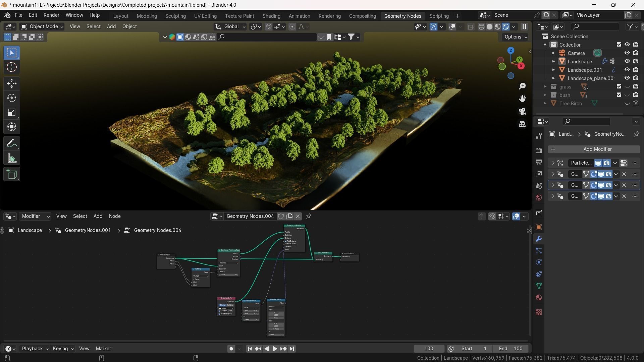Open the Render menu
644x362 pixels.
tap(51, 15)
